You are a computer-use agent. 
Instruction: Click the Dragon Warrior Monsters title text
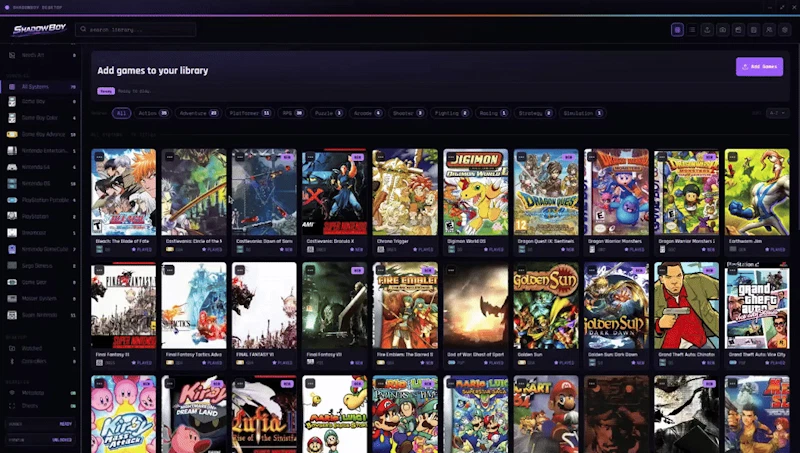coord(615,241)
